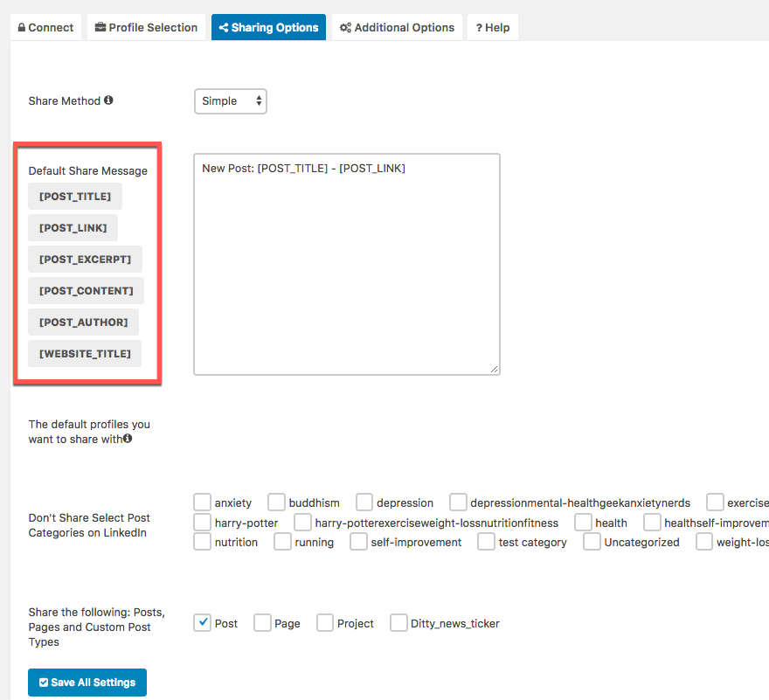Open the Help tab

(x=493, y=27)
